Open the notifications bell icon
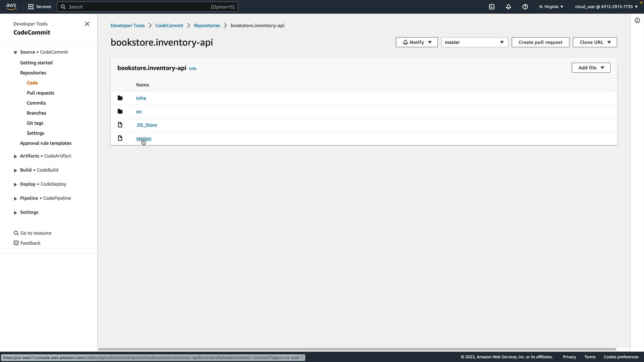644x362 pixels. tap(508, 7)
